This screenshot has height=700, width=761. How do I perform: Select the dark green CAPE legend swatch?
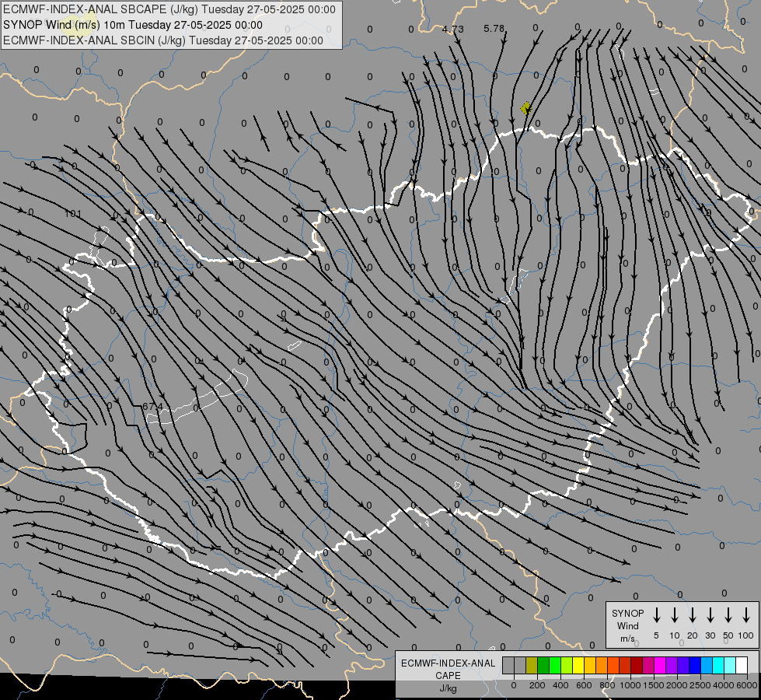pos(543,665)
